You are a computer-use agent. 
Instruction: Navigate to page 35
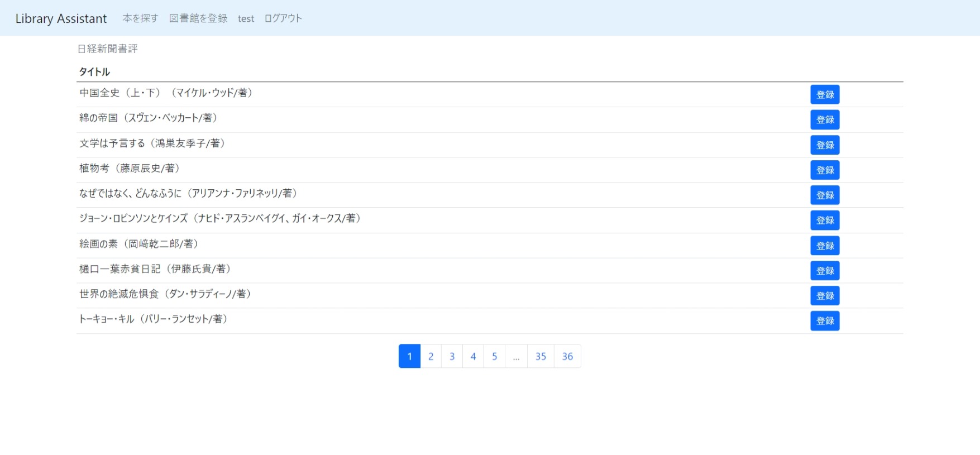point(541,356)
